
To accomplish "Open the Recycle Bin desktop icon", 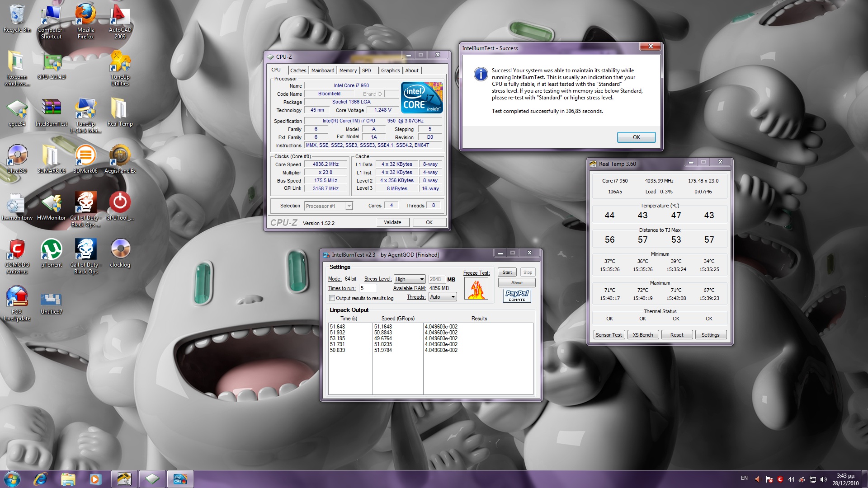I will 17,18.
